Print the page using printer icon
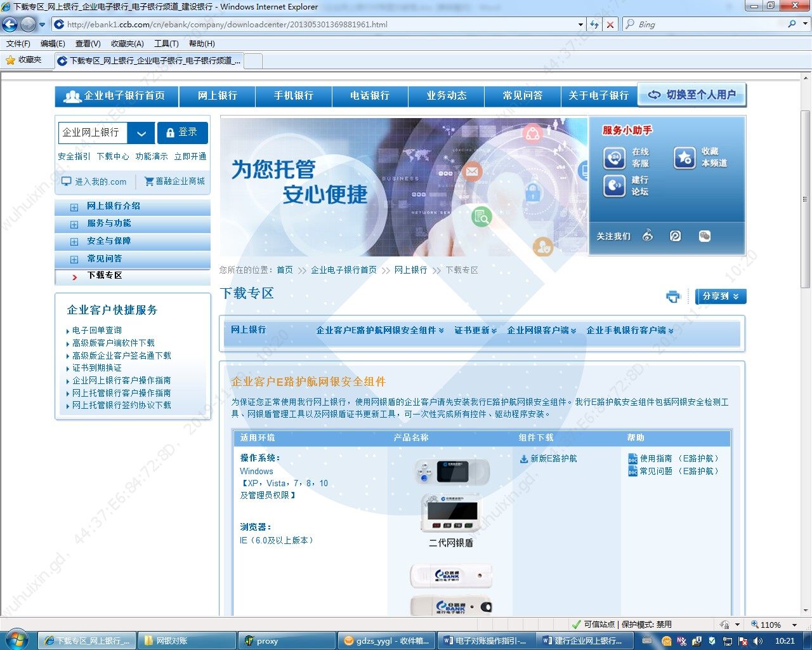The image size is (812, 650). [x=673, y=296]
